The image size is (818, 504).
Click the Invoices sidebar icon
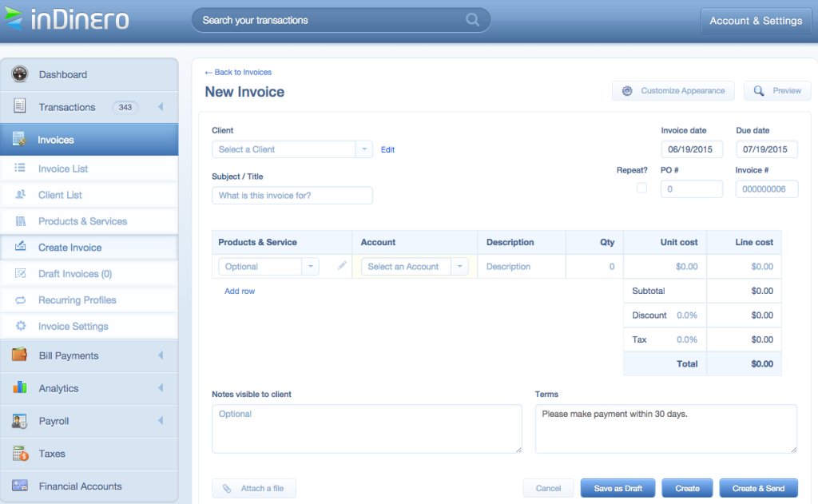tap(20, 139)
